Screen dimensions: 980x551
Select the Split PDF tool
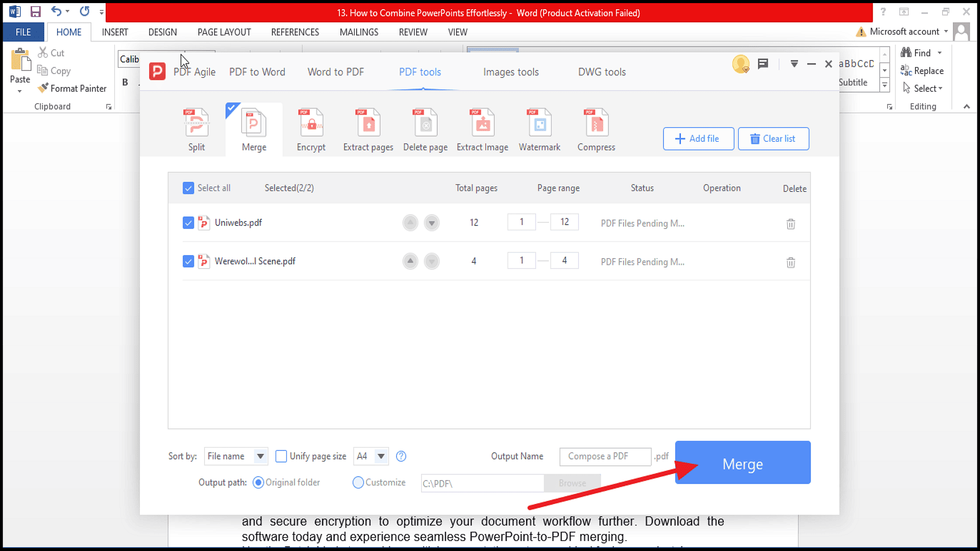click(197, 130)
